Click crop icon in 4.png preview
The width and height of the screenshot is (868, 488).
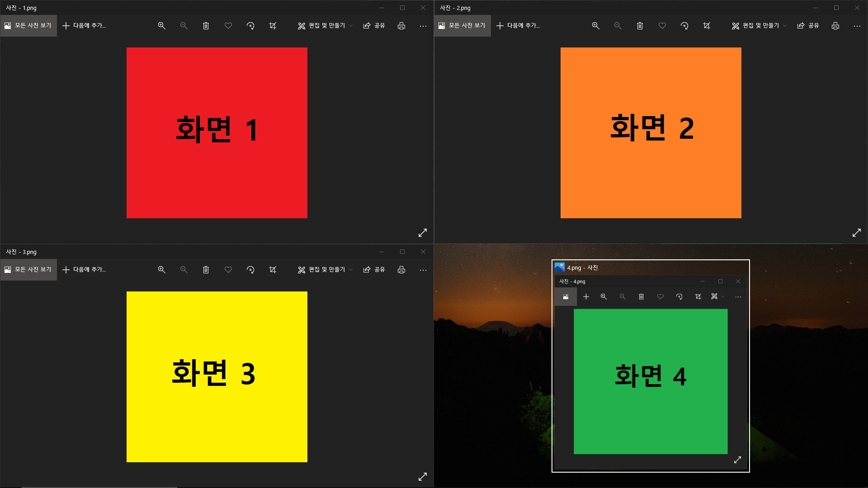[698, 297]
